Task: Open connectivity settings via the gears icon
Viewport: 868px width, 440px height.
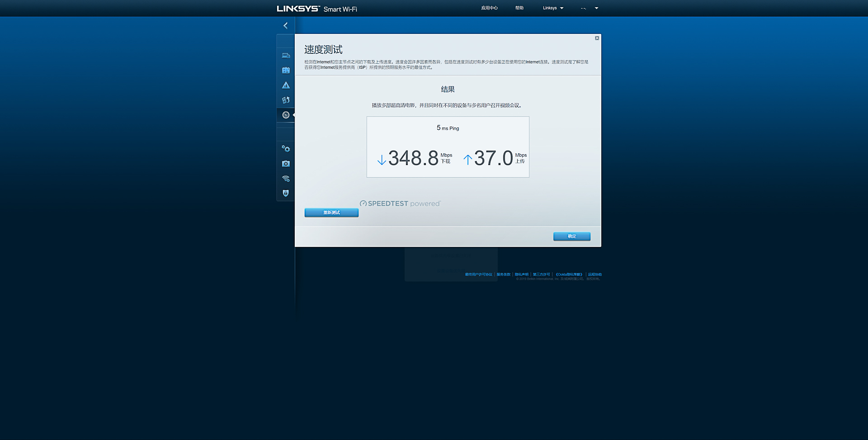Action: [285, 148]
